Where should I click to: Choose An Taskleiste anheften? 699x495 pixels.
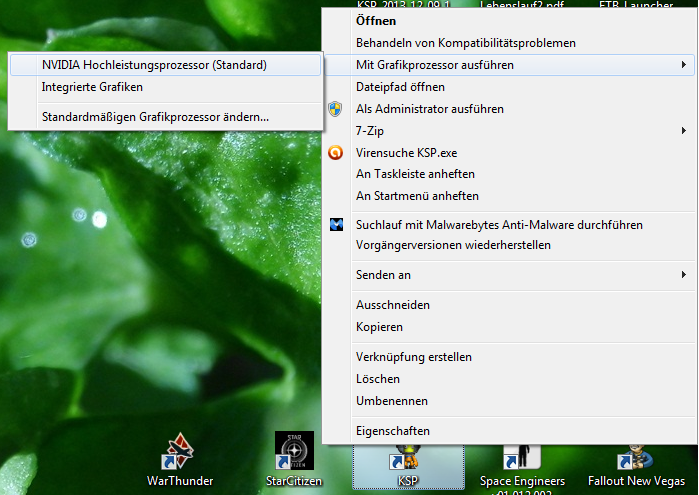417,174
